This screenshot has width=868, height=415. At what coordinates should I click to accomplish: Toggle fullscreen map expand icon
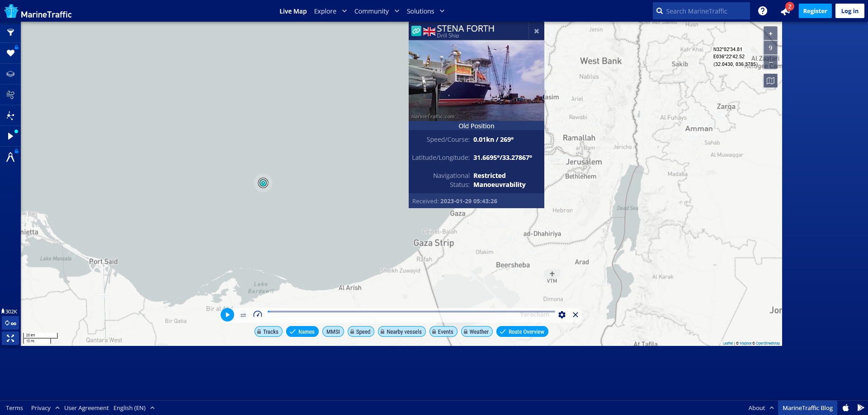(x=10, y=338)
